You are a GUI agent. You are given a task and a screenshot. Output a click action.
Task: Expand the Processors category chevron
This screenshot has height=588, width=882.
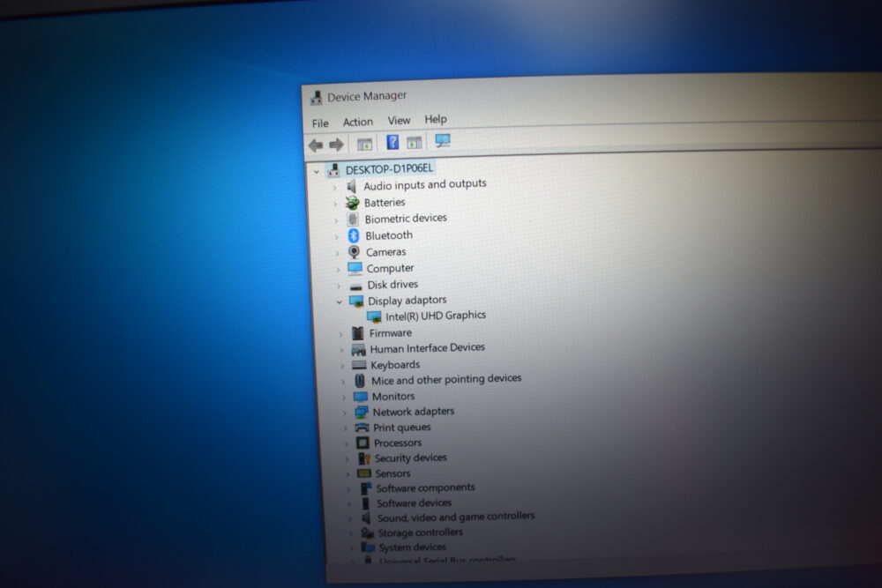347,444
